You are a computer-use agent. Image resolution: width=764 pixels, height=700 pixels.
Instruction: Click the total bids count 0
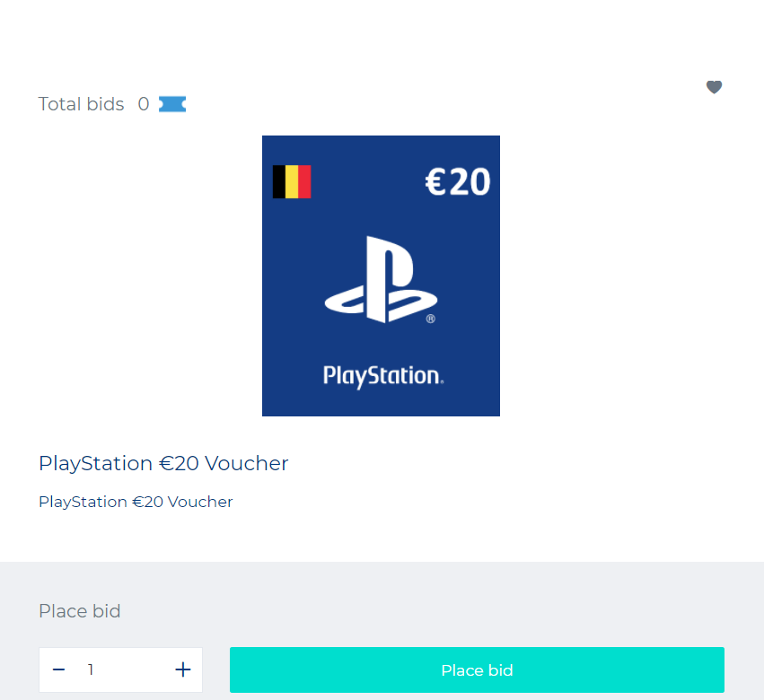coord(144,104)
